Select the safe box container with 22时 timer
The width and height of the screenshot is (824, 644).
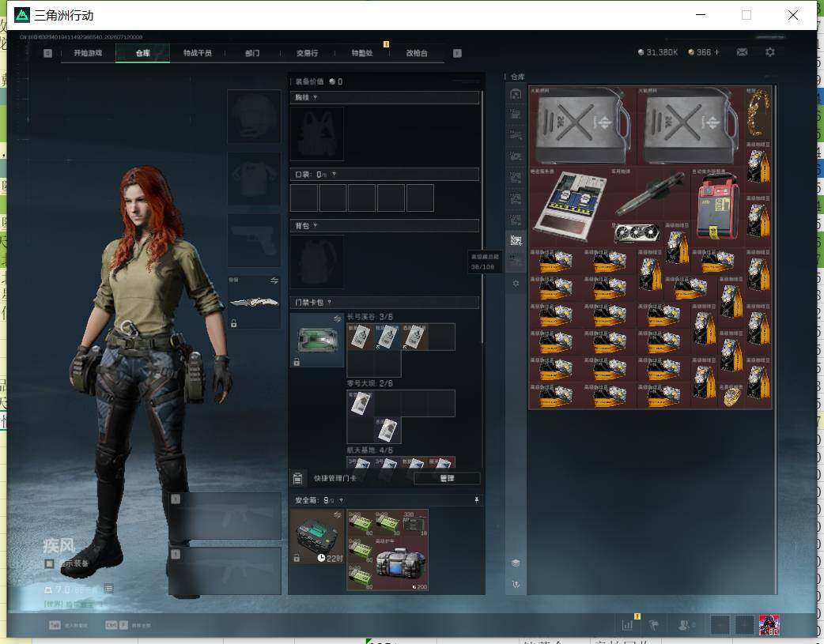tap(317, 536)
